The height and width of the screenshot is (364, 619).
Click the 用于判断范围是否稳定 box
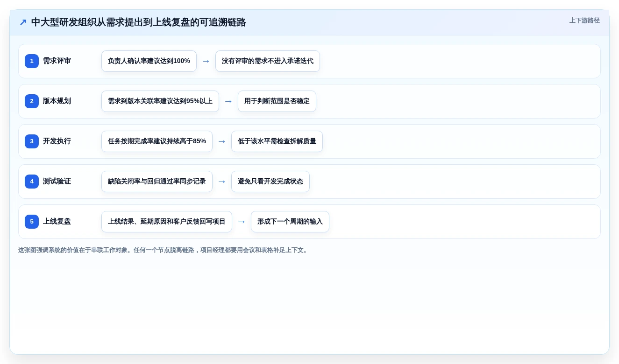tap(277, 101)
